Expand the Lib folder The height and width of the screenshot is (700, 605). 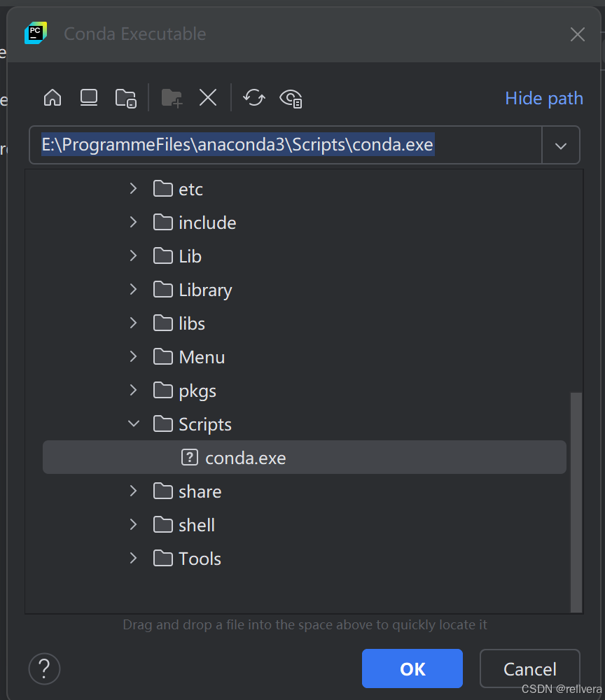(133, 255)
